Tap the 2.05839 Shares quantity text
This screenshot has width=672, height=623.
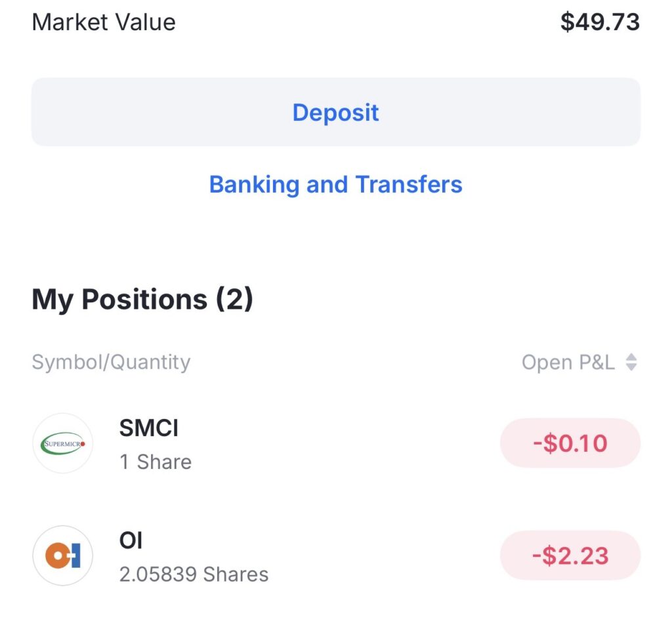[x=194, y=574]
